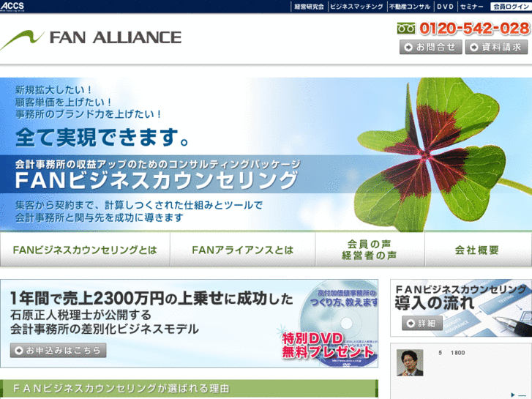Click the お申込みはこちら button
The image size is (532, 399).
pyautogui.click(x=59, y=350)
